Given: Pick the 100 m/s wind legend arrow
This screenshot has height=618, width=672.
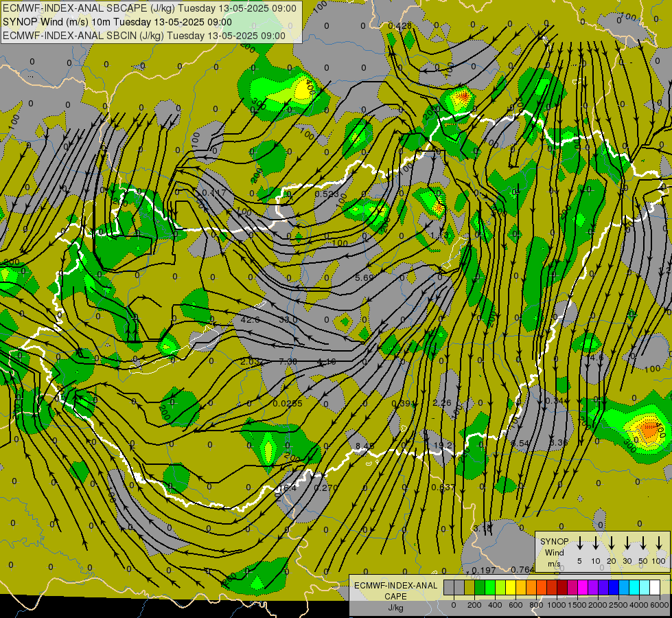Looking at the screenshot, I should pyautogui.click(x=659, y=543).
